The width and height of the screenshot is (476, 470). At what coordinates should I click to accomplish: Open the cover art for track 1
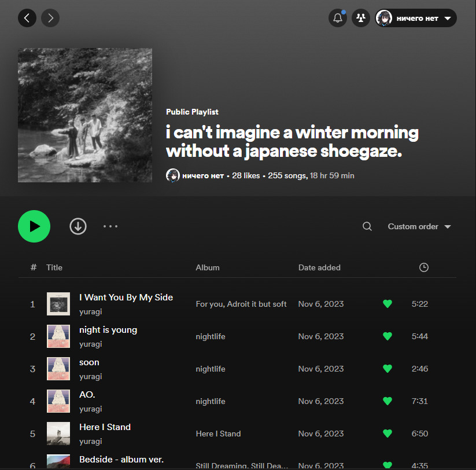pos(58,304)
